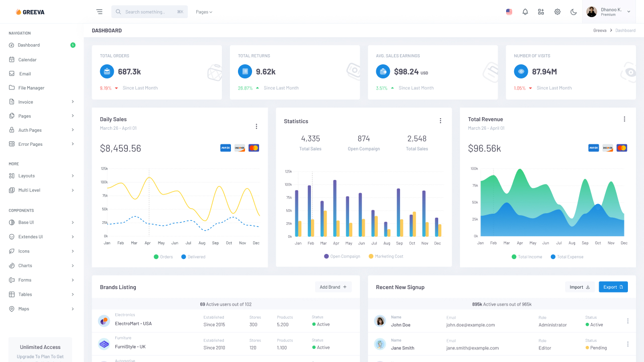Open the apps grid icon in the header
This screenshot has height=362, width=644.
pyautogui.click(x=541, y=12)
